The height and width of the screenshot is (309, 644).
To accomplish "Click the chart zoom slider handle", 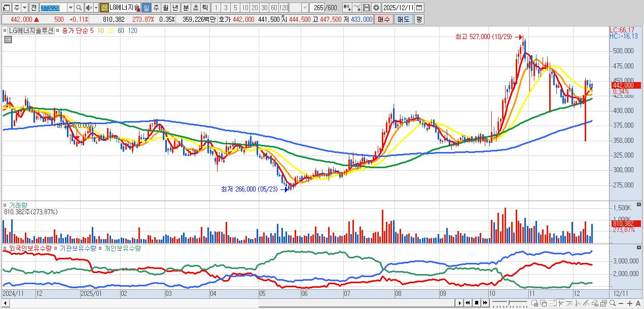I will click(509, 303).
